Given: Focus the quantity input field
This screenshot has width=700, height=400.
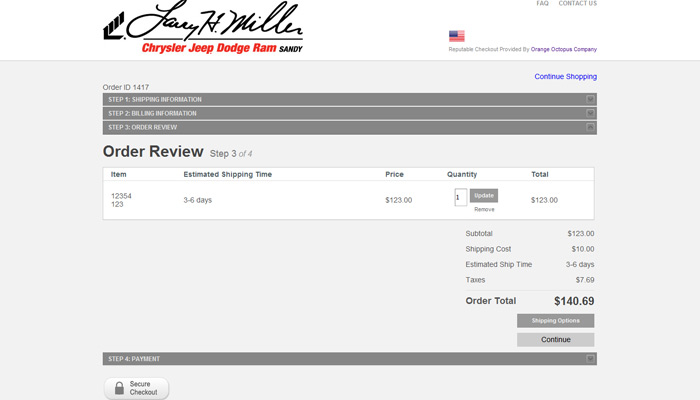Looking at the screenshot, I should [x=461, y=197].
